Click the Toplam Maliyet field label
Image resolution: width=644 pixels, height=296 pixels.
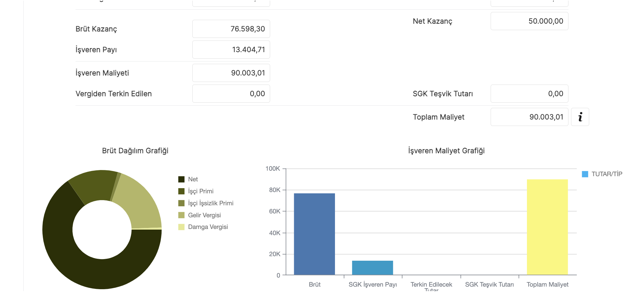pos(438,117)
